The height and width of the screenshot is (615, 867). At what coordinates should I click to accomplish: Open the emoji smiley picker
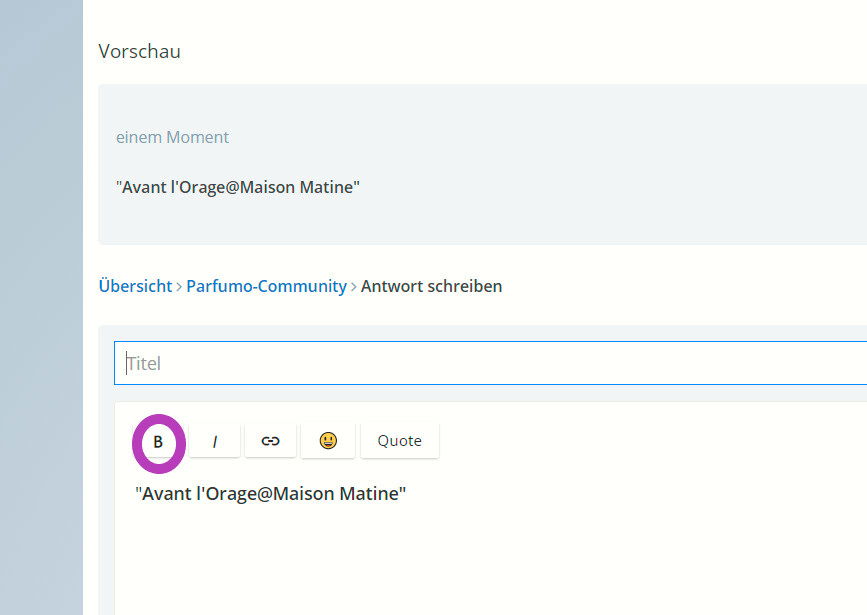[328, 441]
